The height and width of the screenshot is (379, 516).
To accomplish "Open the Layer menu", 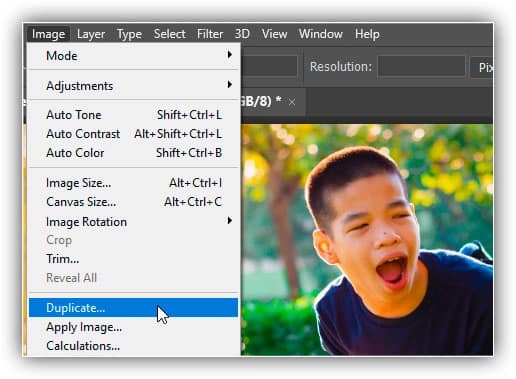I will tap(91, 34).
